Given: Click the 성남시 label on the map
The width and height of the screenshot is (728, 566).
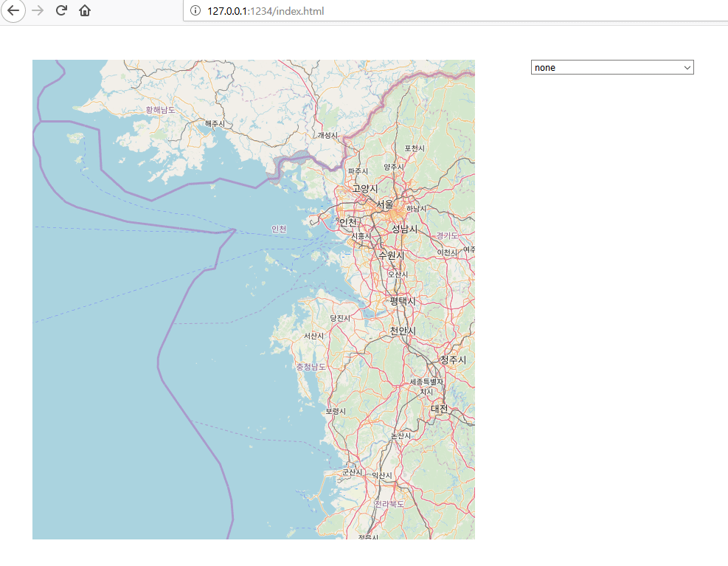Looking at the screenshot, I should [404, 229].
